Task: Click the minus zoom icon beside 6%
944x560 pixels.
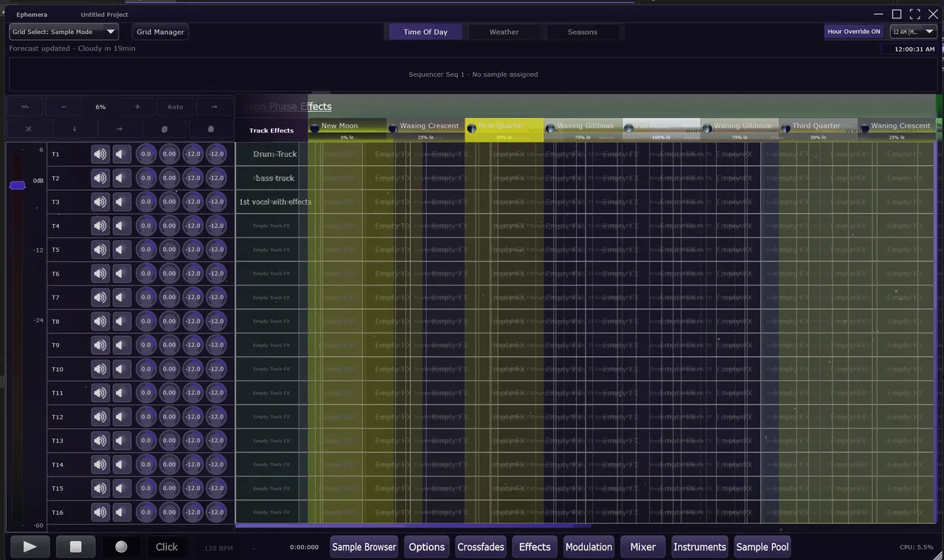Action: pyautogui.click(x=63, y=107)
